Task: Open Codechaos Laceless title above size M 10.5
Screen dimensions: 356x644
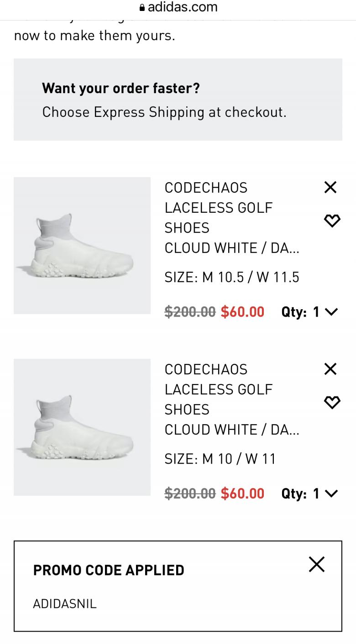Action: pyautogui.click(x=218, y=208)
